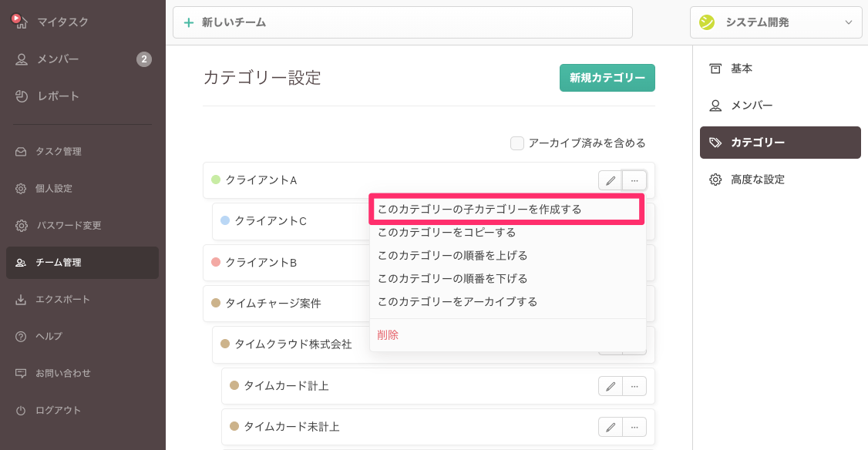Choose このカテゴリーをアーカイブする menu entry

pyautogui.click(x=457, y=301)
